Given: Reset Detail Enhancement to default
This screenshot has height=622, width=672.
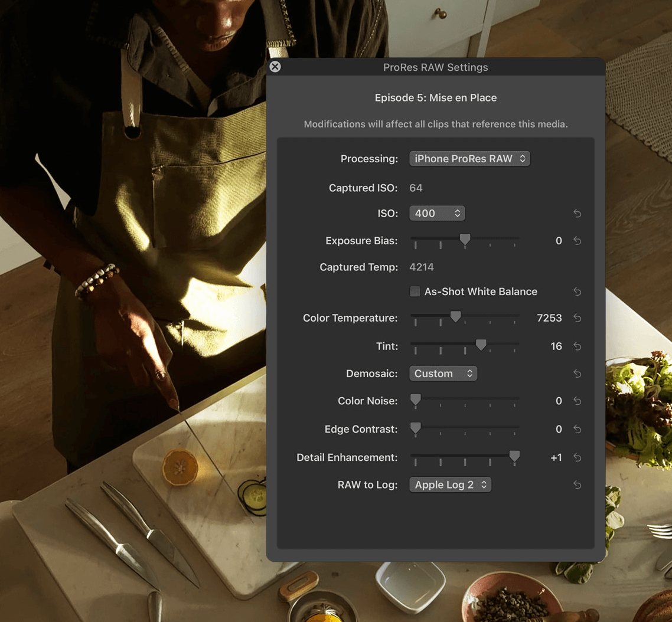Looking at the screenshot, I should pos(577,458).
